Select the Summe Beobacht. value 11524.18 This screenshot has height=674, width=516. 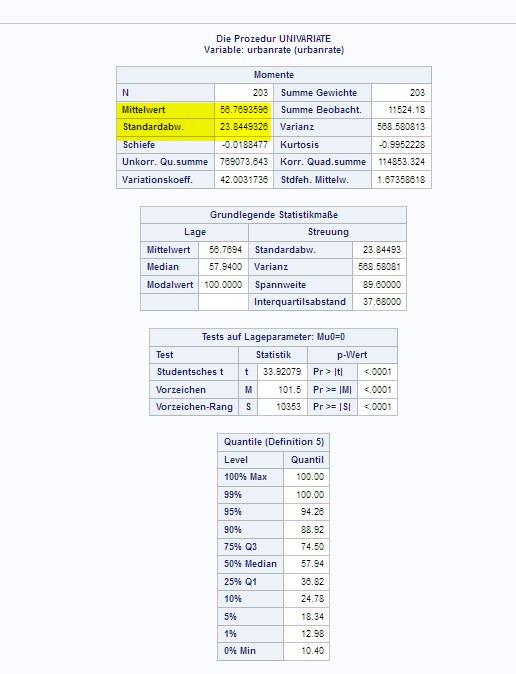click(406, 110)
